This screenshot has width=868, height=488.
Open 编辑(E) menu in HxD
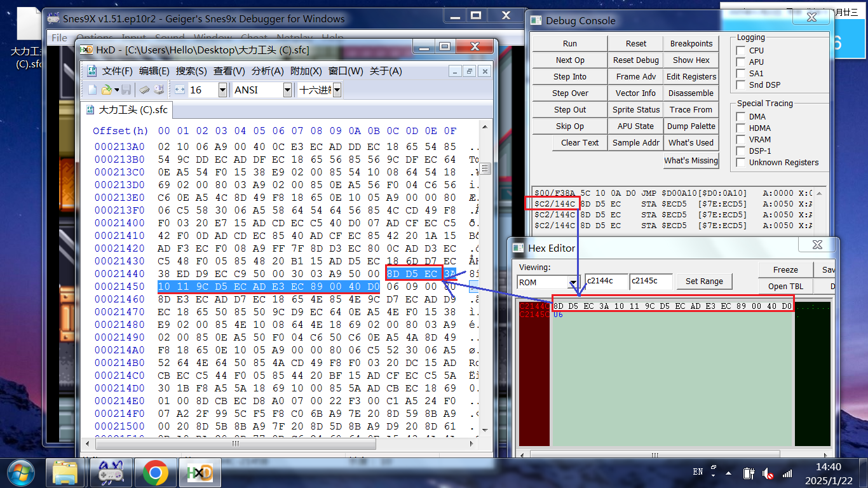tap(154, 71)
